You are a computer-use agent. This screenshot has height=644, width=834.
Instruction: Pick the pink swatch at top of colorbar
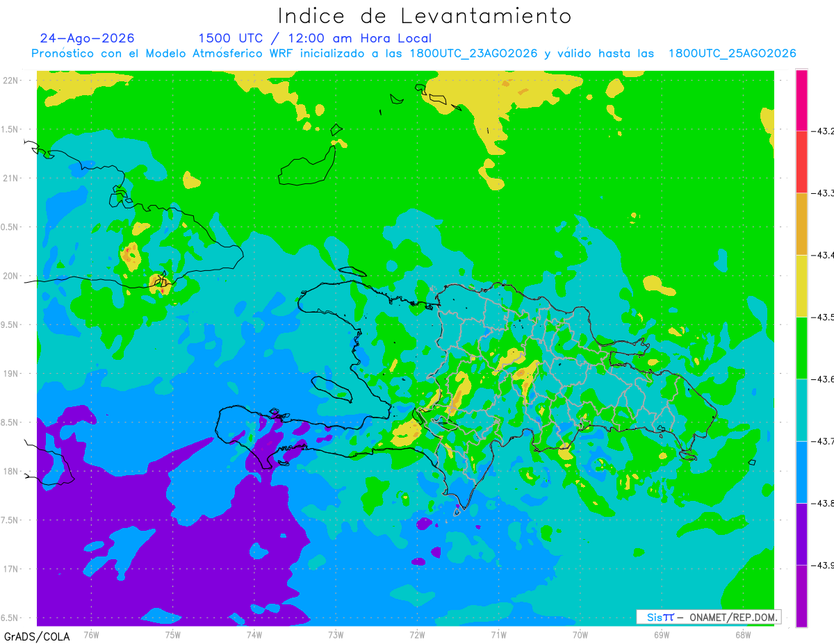tap(801, 100)
